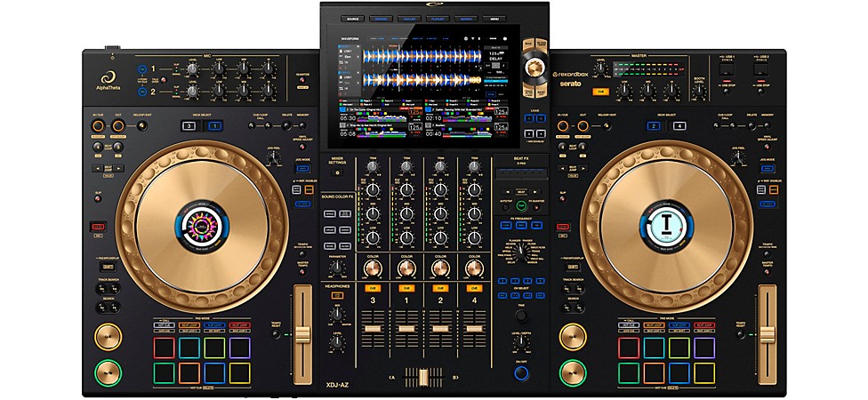Tap the purple top-right pad on right deck
The image size is (868, 400).
[x=704, y=348]
